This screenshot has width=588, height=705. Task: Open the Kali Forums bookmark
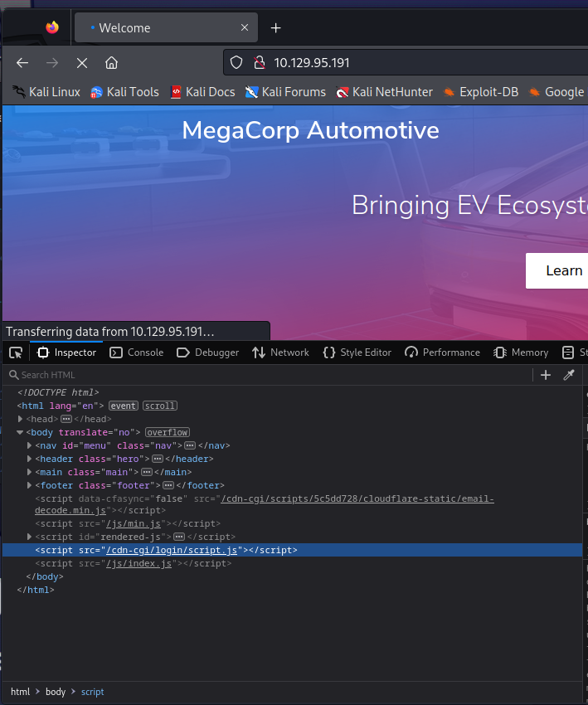click(285, 92)
